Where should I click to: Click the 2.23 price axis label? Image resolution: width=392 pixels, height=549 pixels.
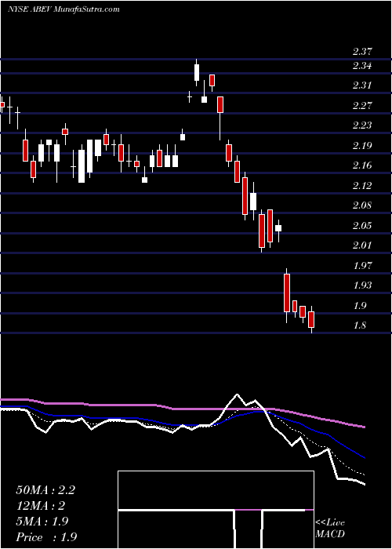tap(362, 125)
